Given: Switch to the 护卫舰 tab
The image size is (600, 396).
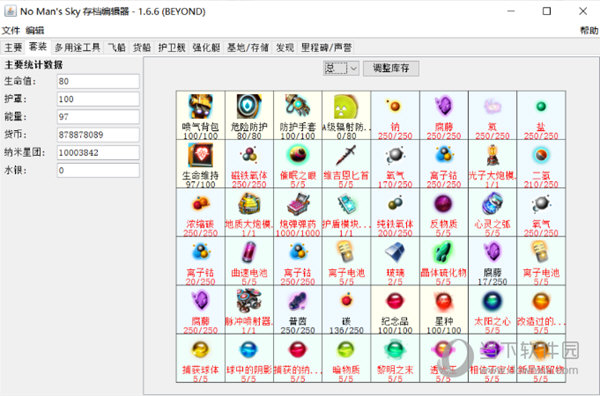Looking at the screenshot, I should coord(171,47).
